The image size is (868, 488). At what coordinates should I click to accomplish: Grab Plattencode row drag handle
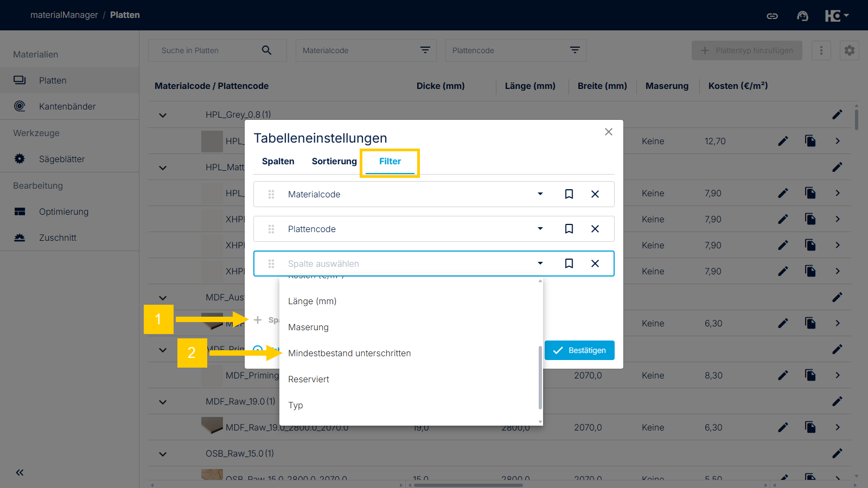pos(271,229)
